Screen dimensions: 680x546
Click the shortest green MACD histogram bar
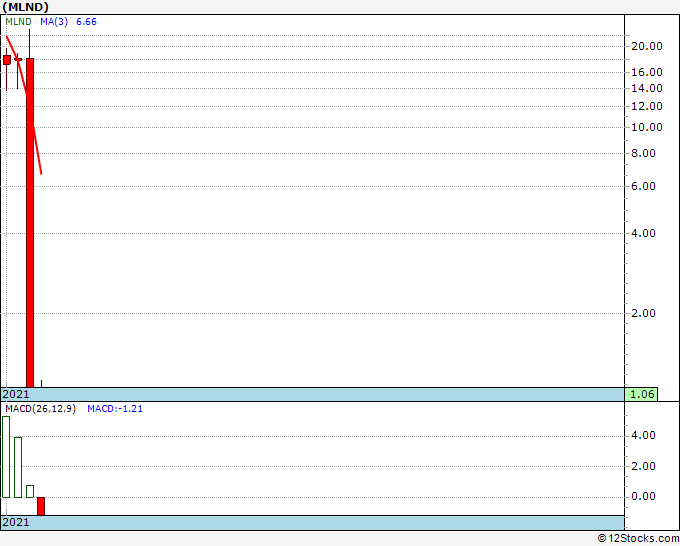[x=30, y=491]
